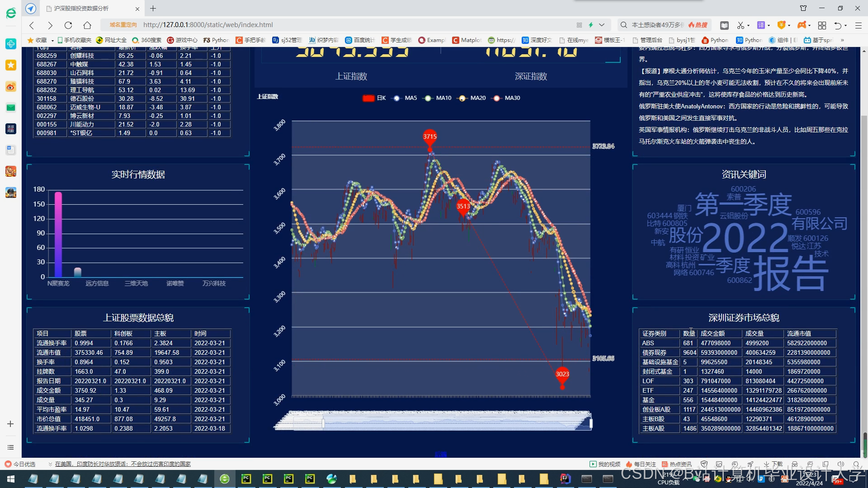Image resolution: width=868 pixels, height=488 pixels.
Task: Open the 360搜索 bookmark
Action: (x=147, y=40)
